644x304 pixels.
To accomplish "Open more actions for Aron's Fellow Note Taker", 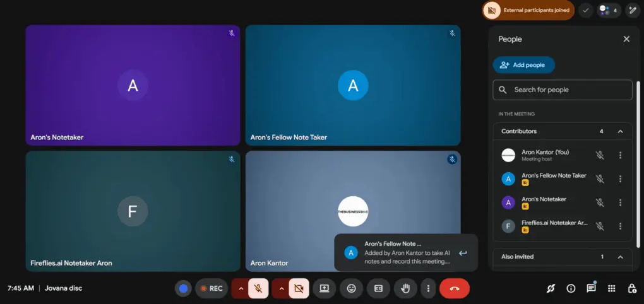I will [x=620, y=179].
